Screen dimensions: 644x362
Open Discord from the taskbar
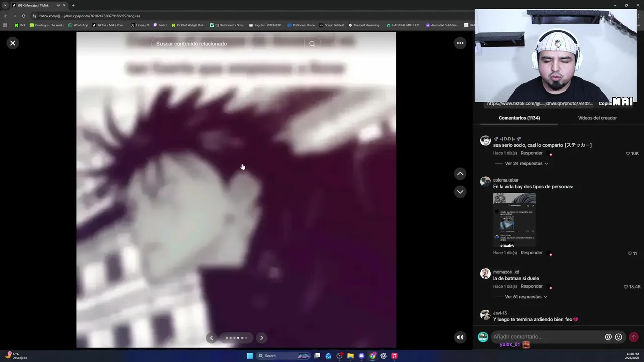pos(361,356)
